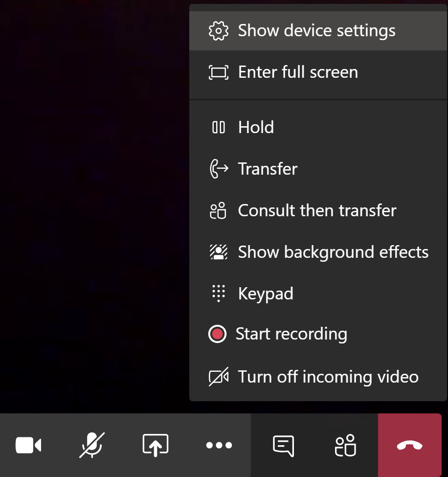Image resolution: width=448 pixels, height=477 pixels.
Task: Select the Show device settings menu entry
Action: pyautogui.click(x=316, y=31)
